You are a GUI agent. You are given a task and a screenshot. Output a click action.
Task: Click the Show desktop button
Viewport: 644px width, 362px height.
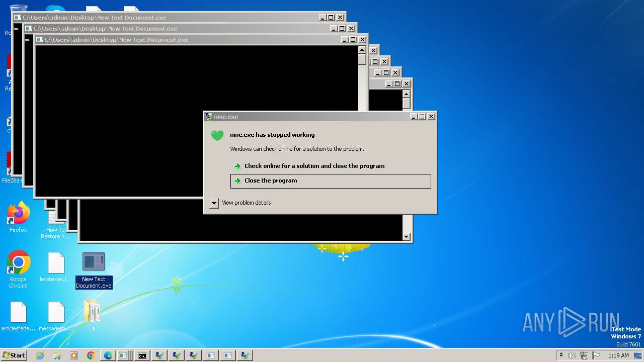(x=638, y=355)
